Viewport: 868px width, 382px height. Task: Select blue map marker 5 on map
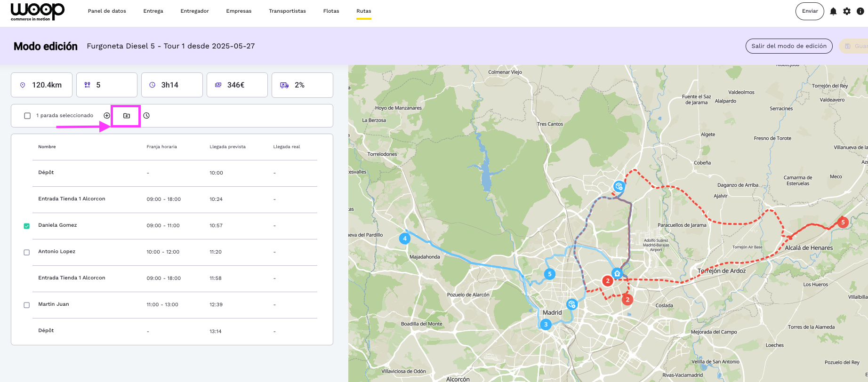tap(549, 274)
